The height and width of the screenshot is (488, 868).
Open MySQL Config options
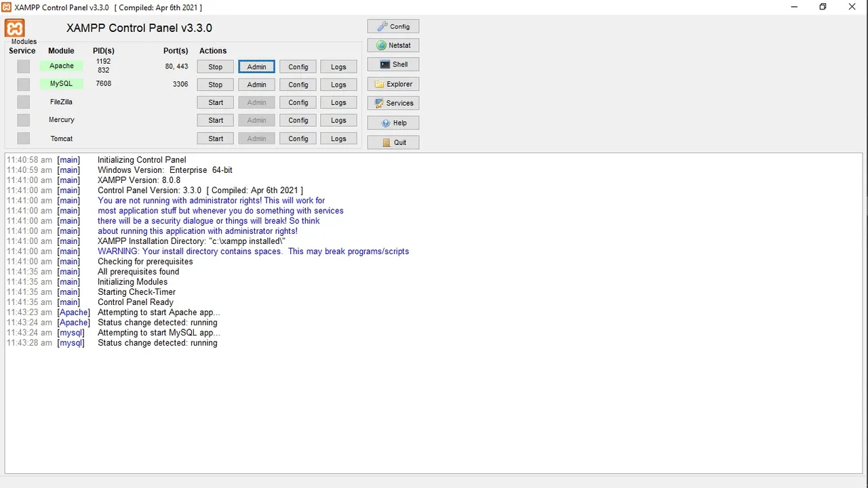pos(298,85)
